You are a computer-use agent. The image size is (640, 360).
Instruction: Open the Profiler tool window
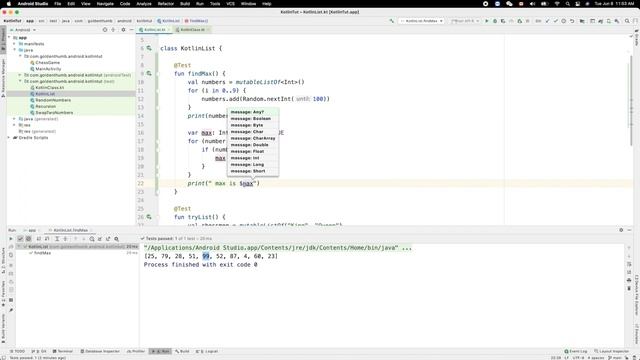coord(136,351)
